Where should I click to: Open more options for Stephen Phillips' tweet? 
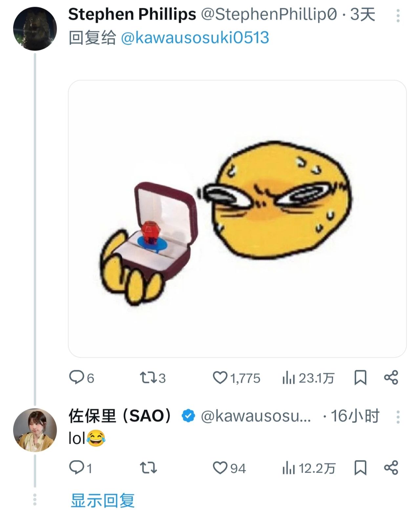[398, 16]
